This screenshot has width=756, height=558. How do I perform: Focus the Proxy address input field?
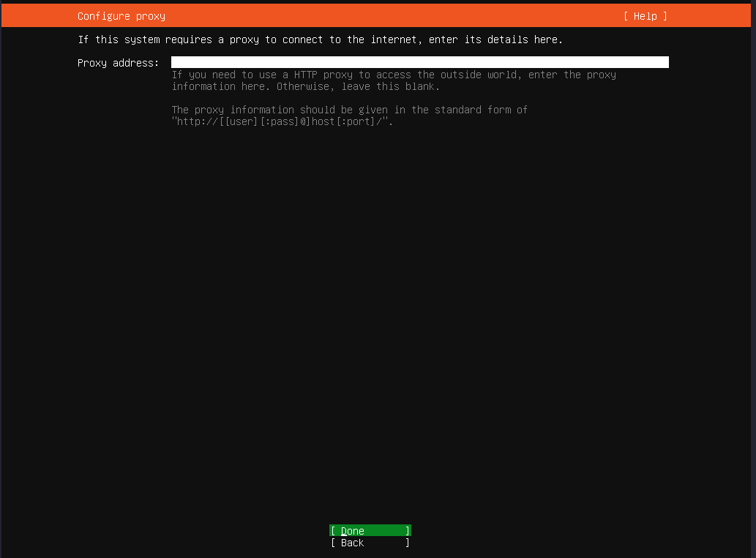419,63
